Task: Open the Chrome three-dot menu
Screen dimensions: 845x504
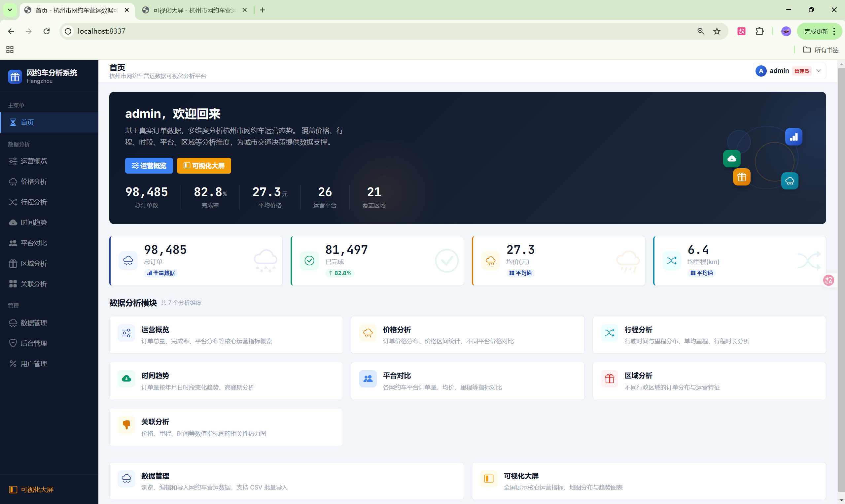Action: pyautogui.click(x=833, y=31)
